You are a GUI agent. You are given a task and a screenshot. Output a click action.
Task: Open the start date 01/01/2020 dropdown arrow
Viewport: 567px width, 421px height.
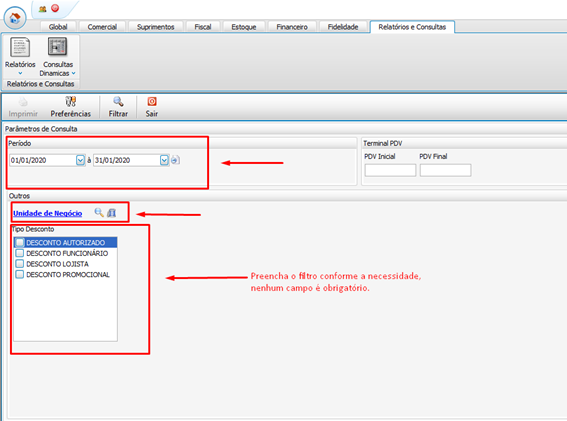(x=80, y=160)
